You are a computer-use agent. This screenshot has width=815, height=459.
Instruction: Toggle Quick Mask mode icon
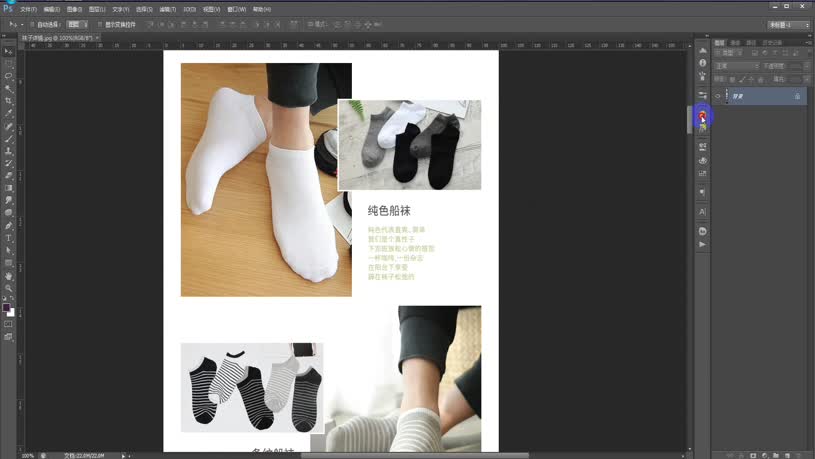(8, 324)
